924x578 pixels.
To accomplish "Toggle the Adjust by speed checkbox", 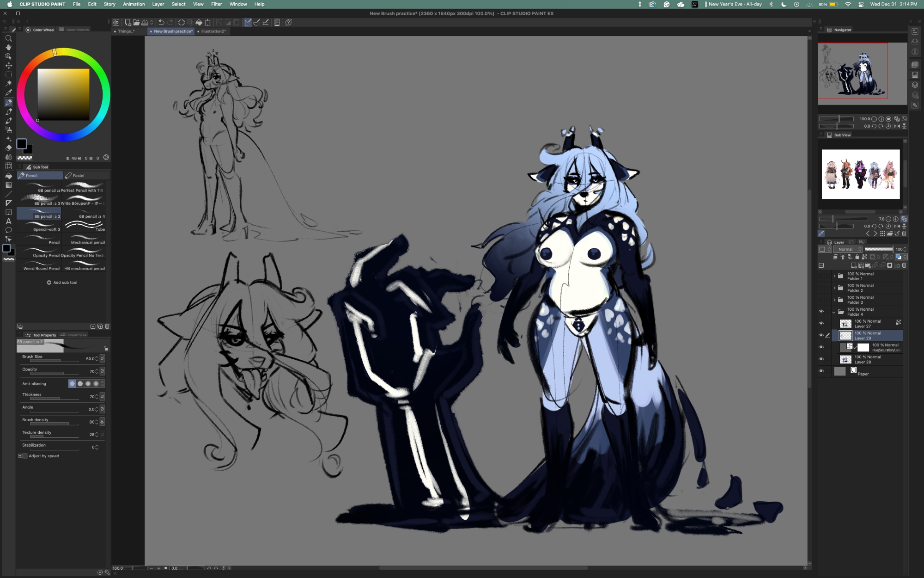I will click(25, 456).
